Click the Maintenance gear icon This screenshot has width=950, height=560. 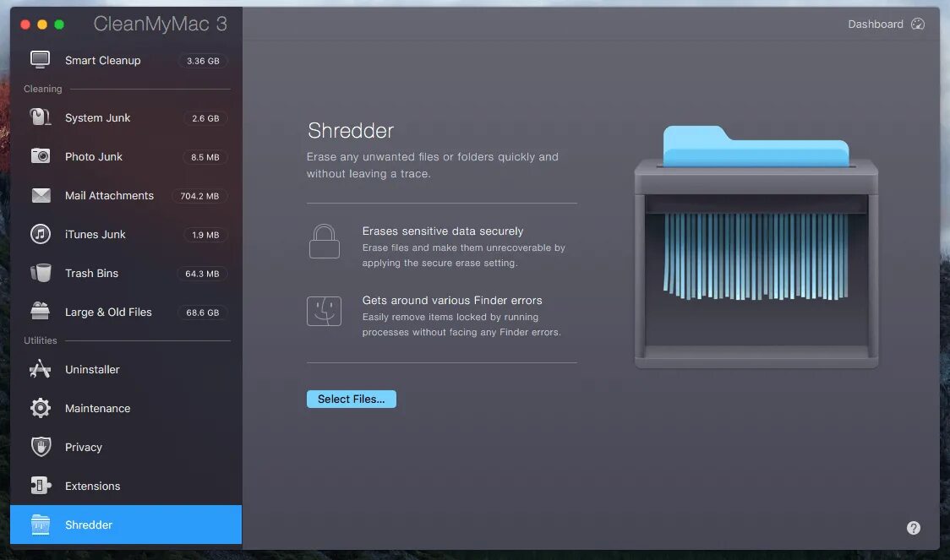(41, 408)
